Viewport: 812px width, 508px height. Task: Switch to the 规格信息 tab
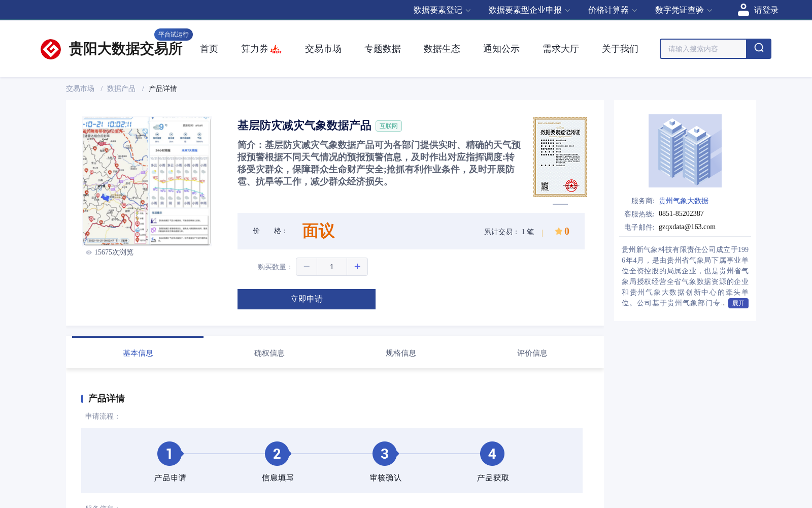pos(401,353)
